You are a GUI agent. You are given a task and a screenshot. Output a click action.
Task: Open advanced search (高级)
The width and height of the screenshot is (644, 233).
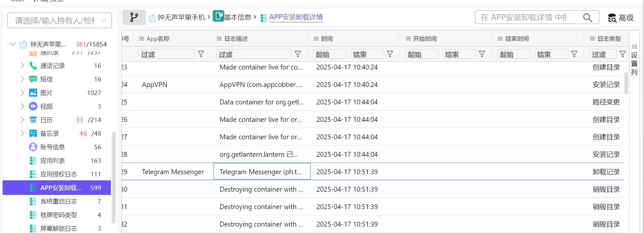tap(621, 18)
